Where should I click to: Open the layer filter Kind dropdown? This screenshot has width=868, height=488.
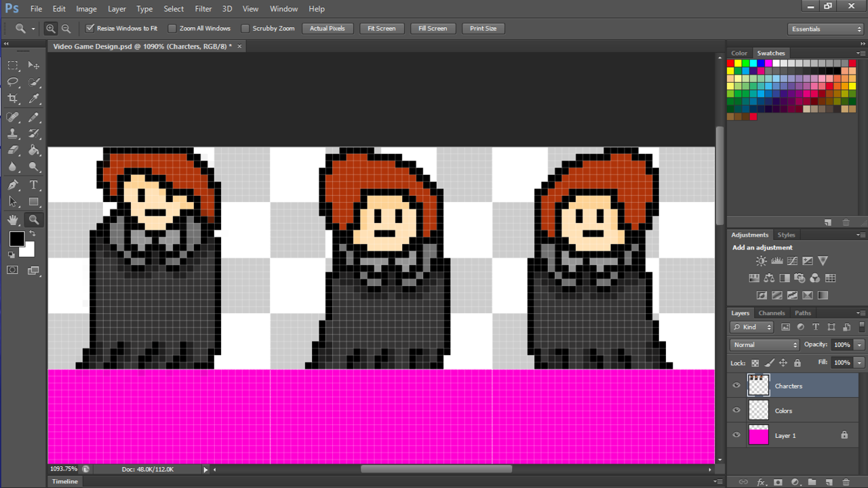coord(752,327)
